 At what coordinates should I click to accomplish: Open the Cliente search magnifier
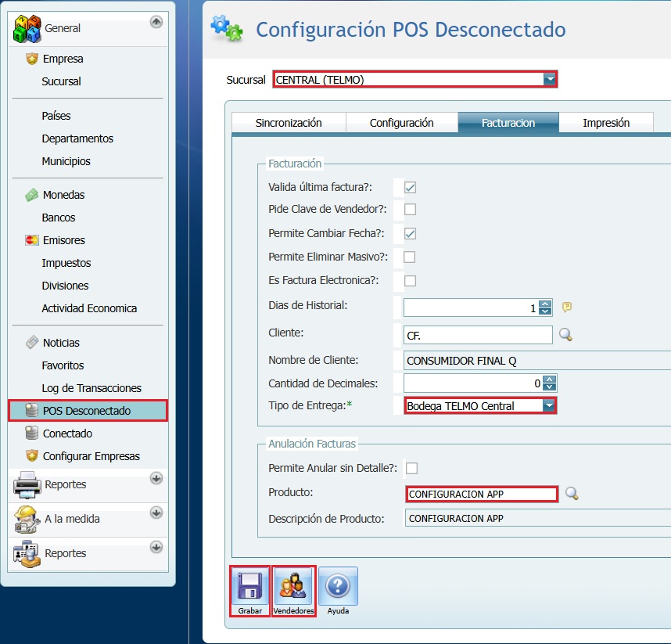[x=565, y=334]
